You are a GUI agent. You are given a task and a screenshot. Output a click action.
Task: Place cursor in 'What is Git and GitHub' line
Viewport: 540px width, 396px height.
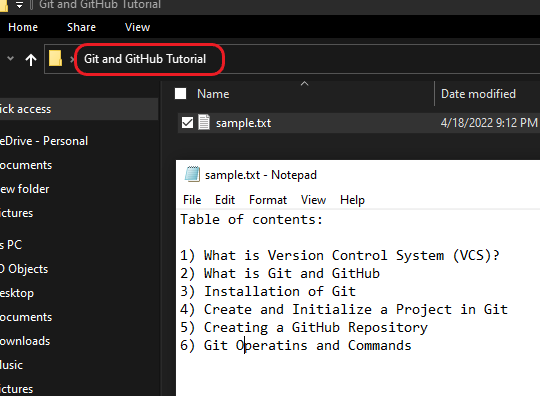(280, 273)
